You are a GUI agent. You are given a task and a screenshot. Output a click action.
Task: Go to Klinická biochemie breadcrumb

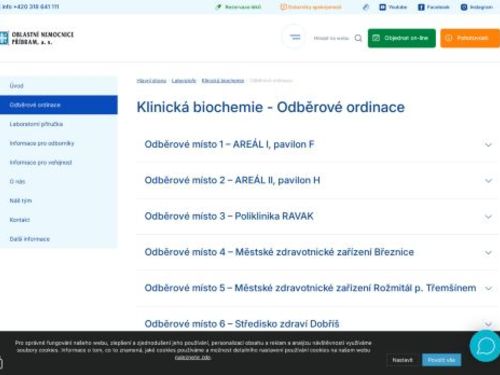pyautogui.click(x=223, y=81)
